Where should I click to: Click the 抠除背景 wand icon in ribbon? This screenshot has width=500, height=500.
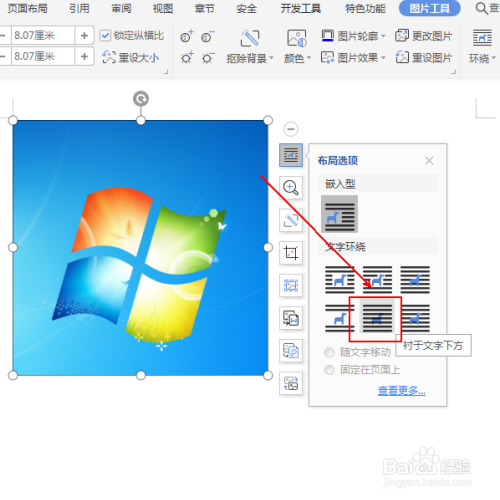[250, 38]
